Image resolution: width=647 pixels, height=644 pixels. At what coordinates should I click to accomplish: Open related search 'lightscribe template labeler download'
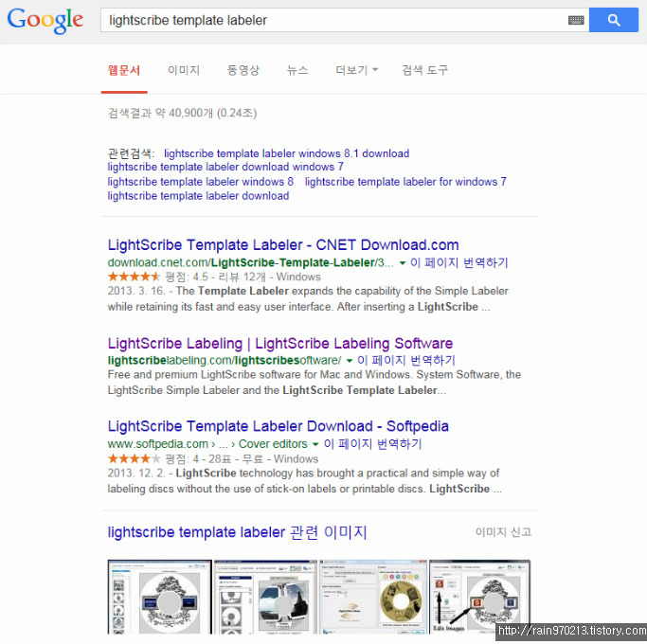pyautogui.click(x=198, y=195)
